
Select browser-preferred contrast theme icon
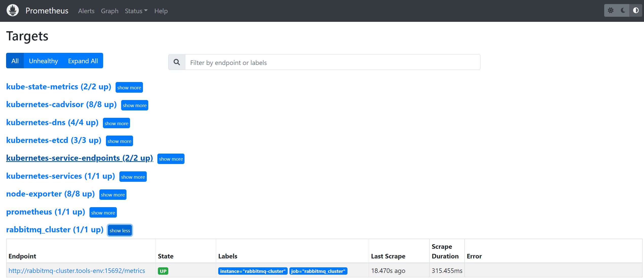click(636, 10)
